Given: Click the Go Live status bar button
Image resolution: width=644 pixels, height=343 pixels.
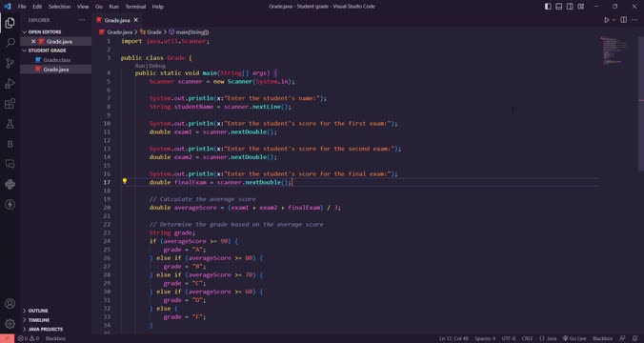Looking at the screenshot, I should [574, 338].
